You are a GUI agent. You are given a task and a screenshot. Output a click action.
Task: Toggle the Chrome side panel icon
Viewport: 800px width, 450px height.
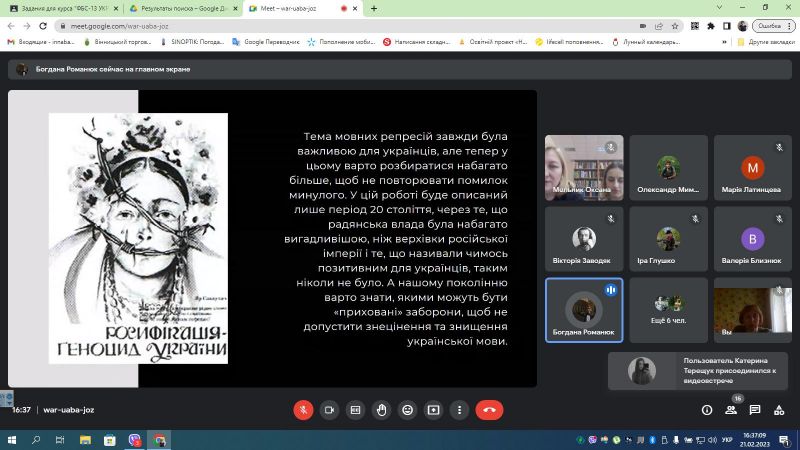[727, 26]
